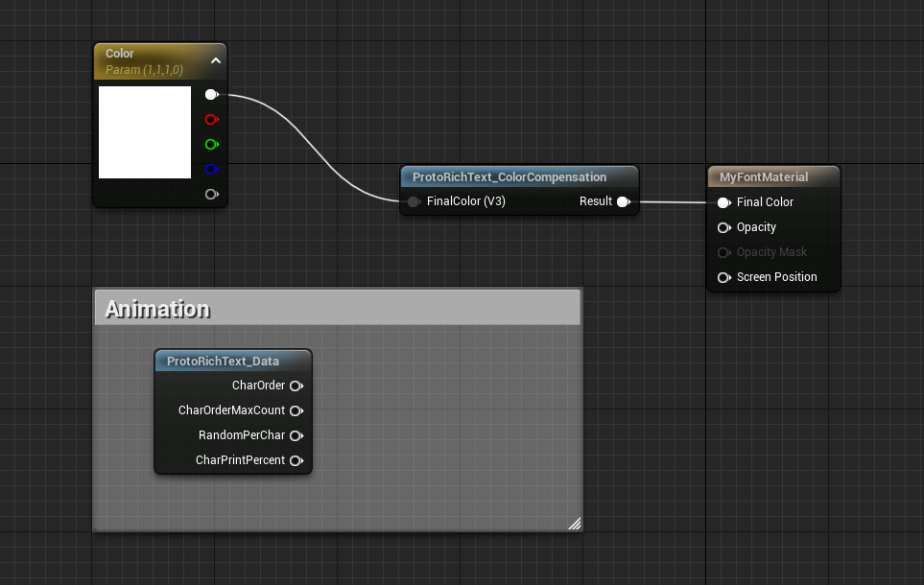Click the FinalColor (V3) input pin
Viewport: 924px width, 585px height.
(414, 201)
